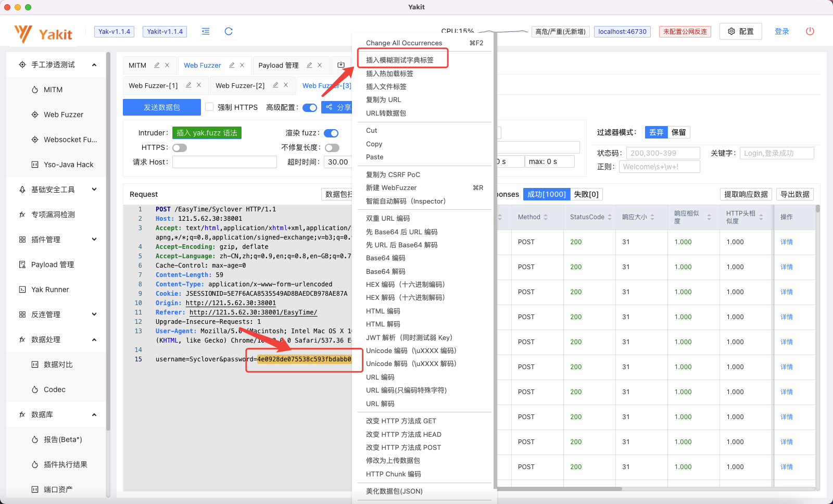833x504 pixels.
Task: Click the 插件执行结果 sidebar icon
Action: (35, 464)
